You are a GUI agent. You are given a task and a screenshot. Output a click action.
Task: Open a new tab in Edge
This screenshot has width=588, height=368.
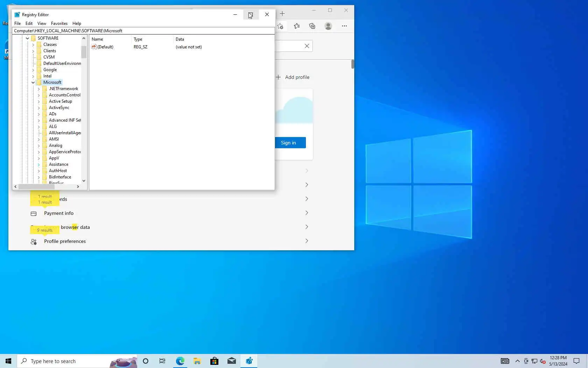click(x=282, y=14)
